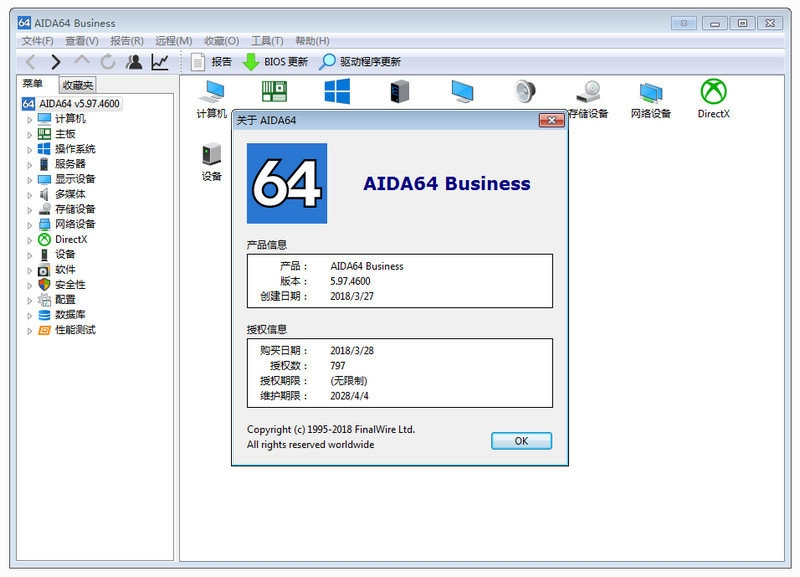Click the (无限制) license period value

348,381
